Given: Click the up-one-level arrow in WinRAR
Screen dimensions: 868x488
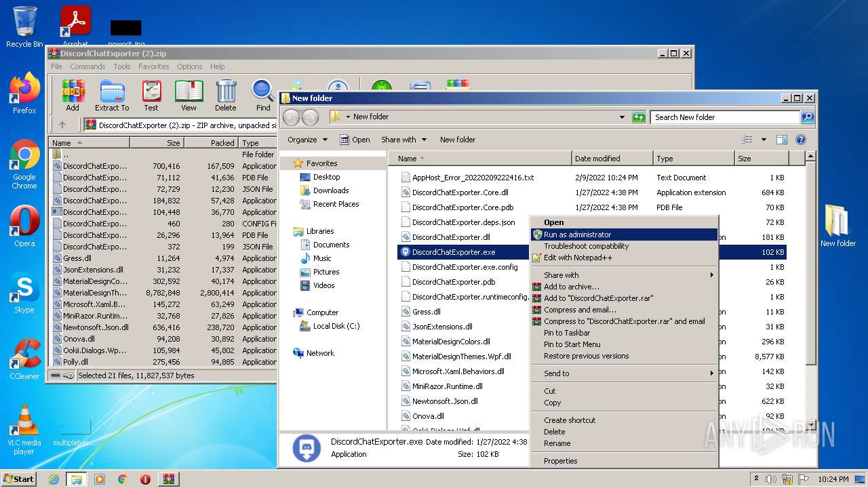Looking at the screenshot, I should coord(62,125).
